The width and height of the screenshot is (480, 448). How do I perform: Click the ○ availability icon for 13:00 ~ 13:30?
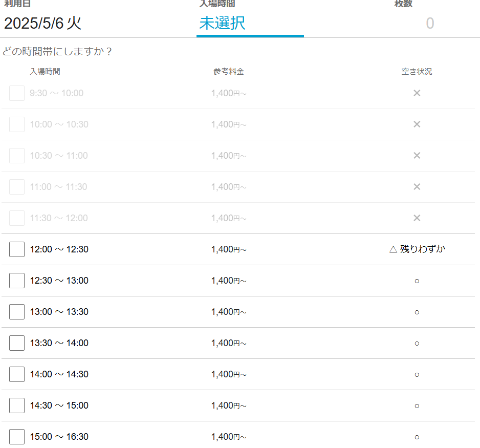(417, 312)
